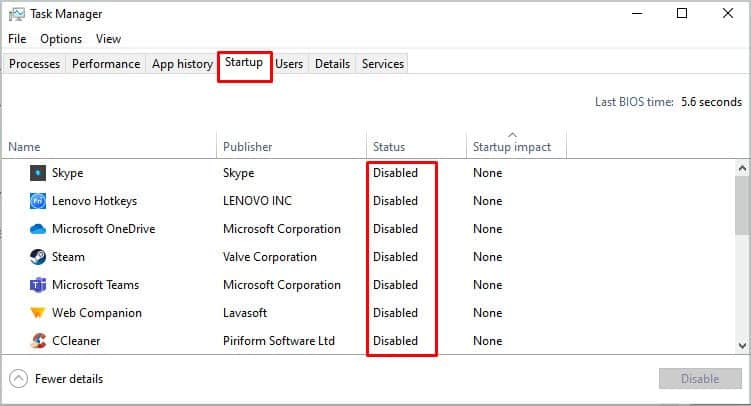Click the Fewer details label

(x=69, y=379)
